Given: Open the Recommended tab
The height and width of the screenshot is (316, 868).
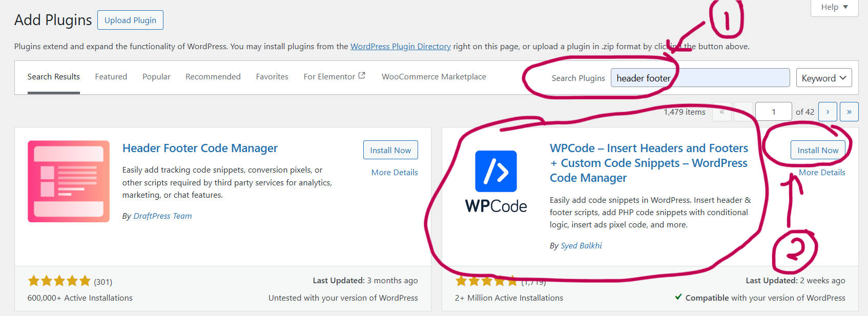Looking at the screenshot, I should (213, 77).
